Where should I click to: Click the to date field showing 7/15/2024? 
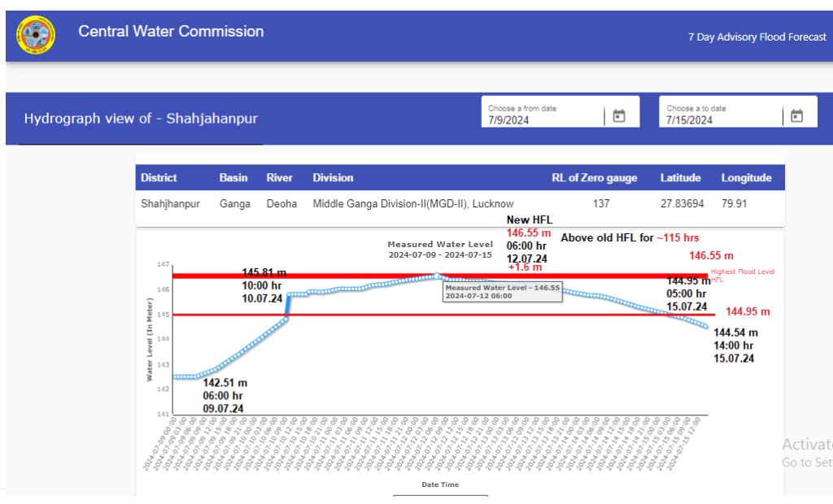click(x=721, y=119)
